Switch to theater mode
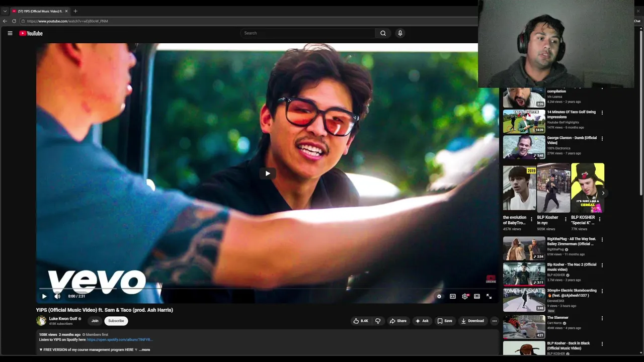This screenshot has height=362, width=644. coord(477,297)
